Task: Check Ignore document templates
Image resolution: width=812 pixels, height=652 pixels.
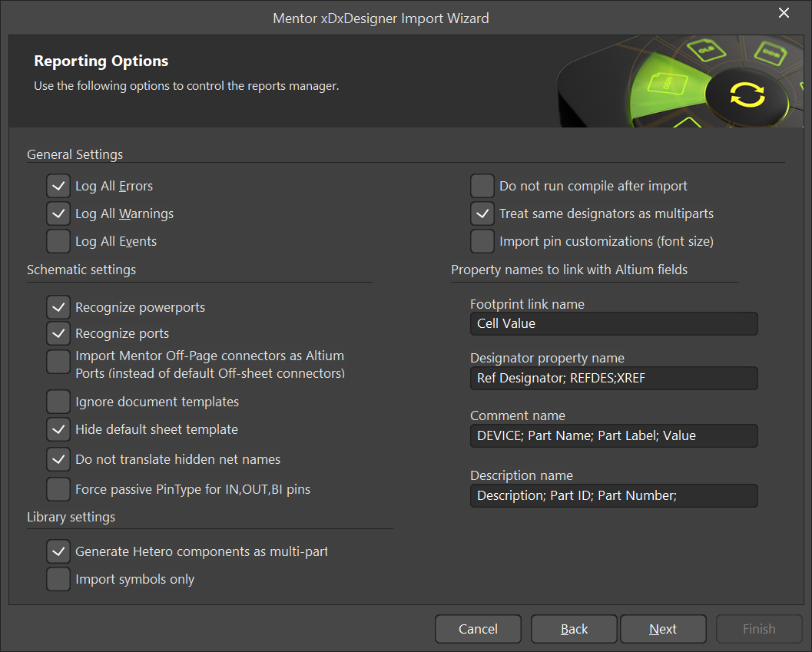Action: coord(58,402)
